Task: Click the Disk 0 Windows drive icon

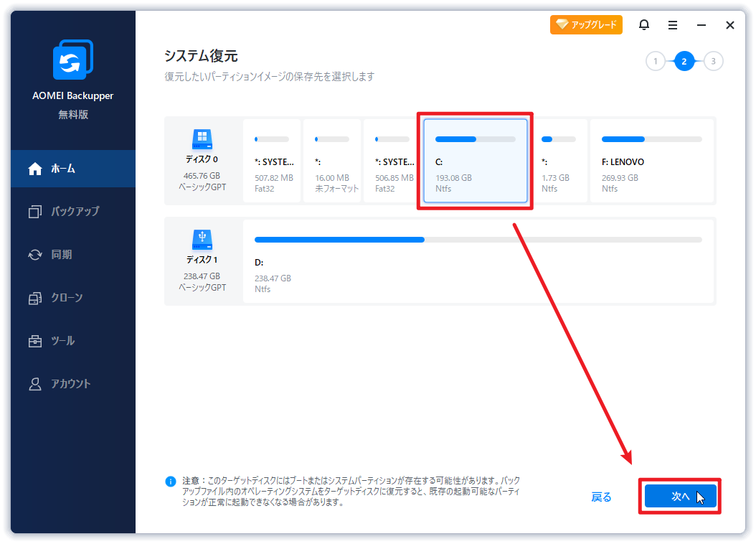Action: [x=202, y=139]
